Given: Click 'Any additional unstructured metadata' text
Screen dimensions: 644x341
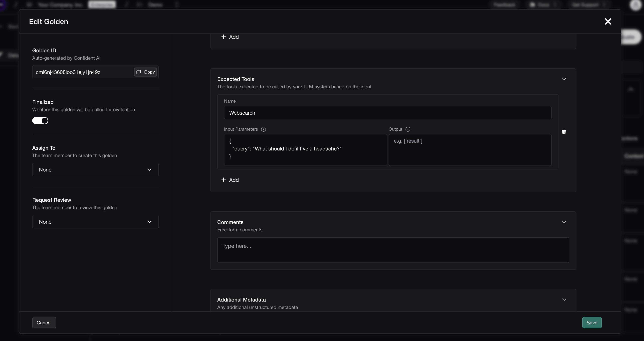Looking at the screenshot, I should coord(258,307).
